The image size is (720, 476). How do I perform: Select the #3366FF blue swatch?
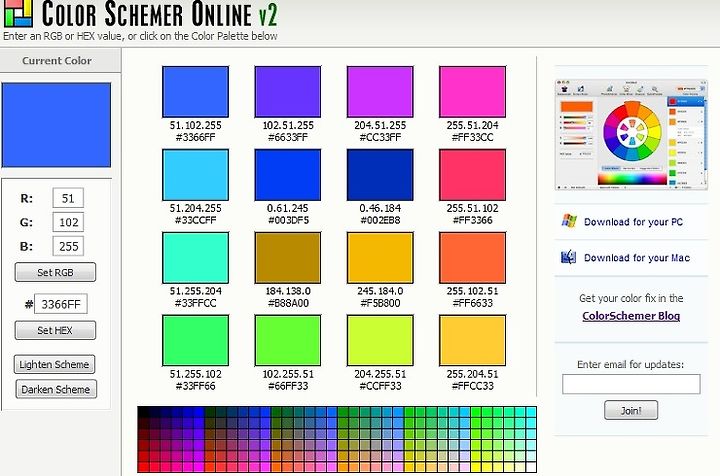click(196, 92)
